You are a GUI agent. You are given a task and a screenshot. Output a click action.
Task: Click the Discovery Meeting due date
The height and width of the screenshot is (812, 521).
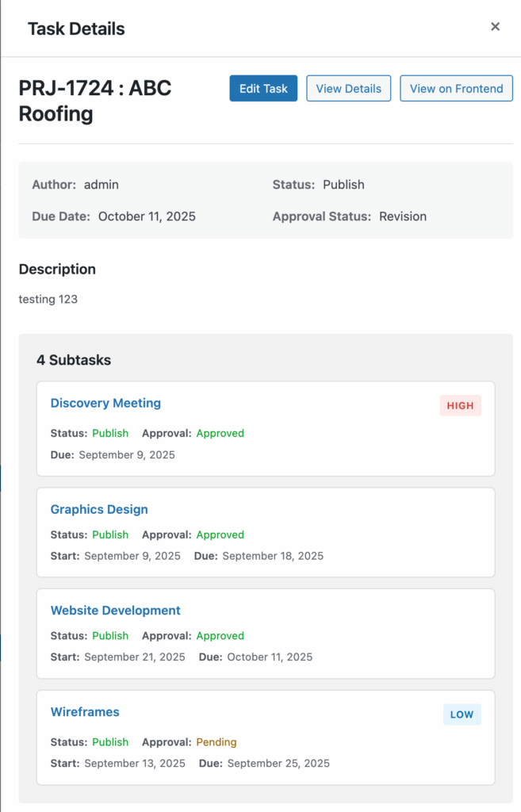pyautogui.click(x=127, y=455)
